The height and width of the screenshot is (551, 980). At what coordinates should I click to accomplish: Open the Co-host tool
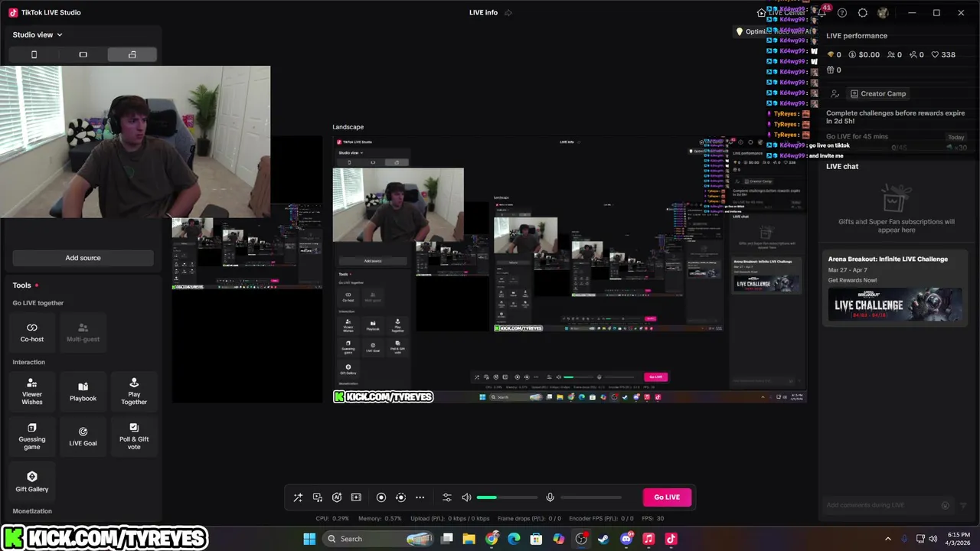[32, 332]
